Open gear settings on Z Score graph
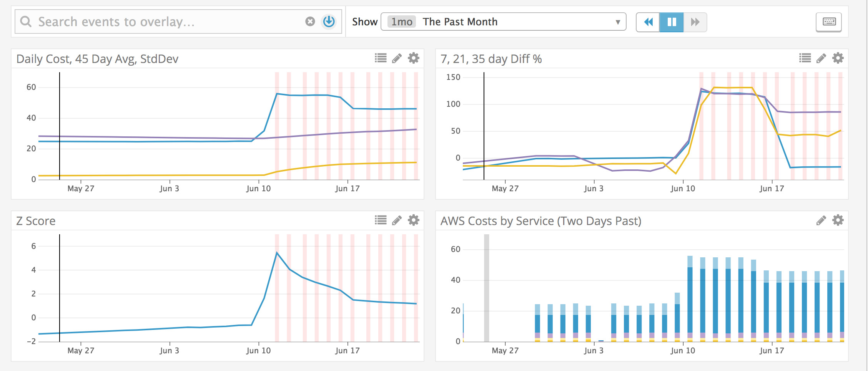This screenshot has height=371, width=868. click(x=413, y=220)
